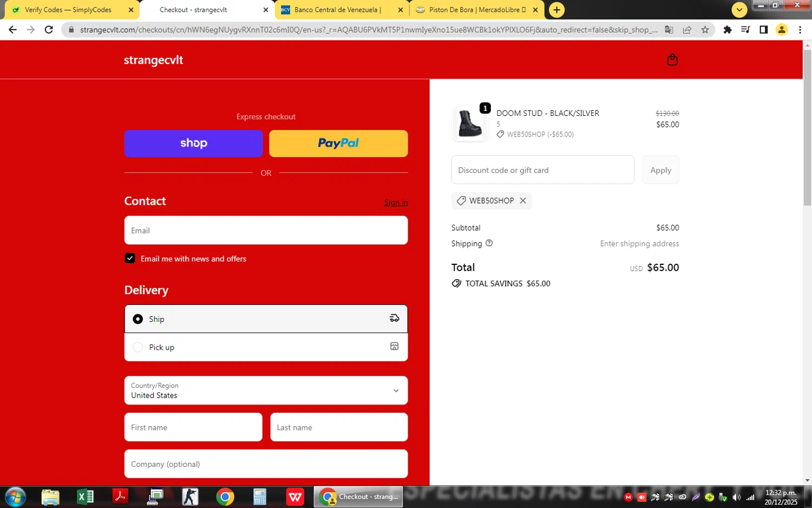Reload the checkout page
Image resolution: width=812 pixels, height=508 pixels.
pos(49,30)
